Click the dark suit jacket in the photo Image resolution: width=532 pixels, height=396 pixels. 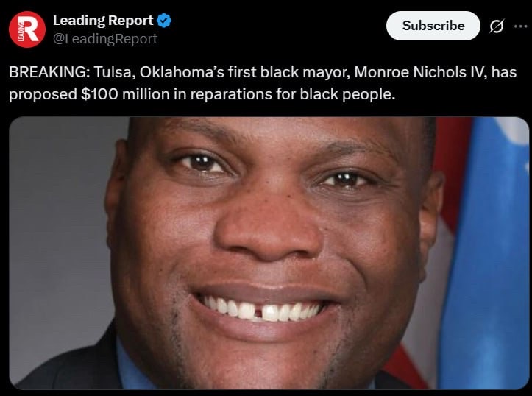[x=68, y=367]
